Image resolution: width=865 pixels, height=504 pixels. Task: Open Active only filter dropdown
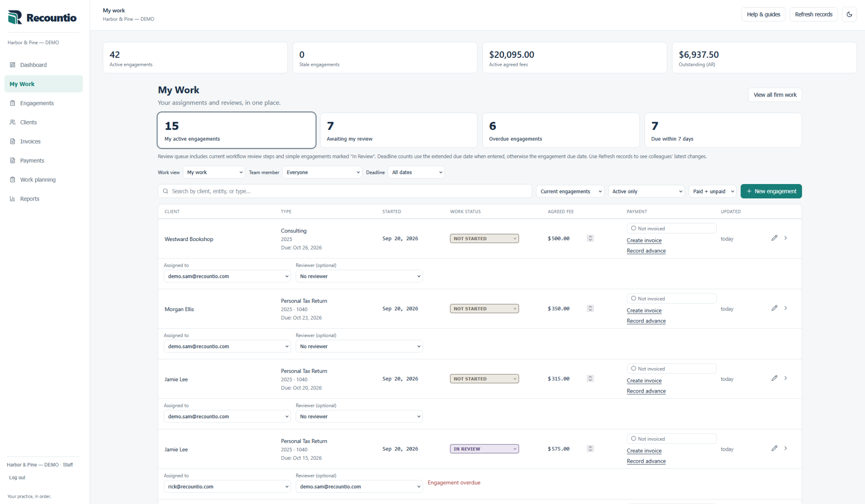tap(646, 191)
